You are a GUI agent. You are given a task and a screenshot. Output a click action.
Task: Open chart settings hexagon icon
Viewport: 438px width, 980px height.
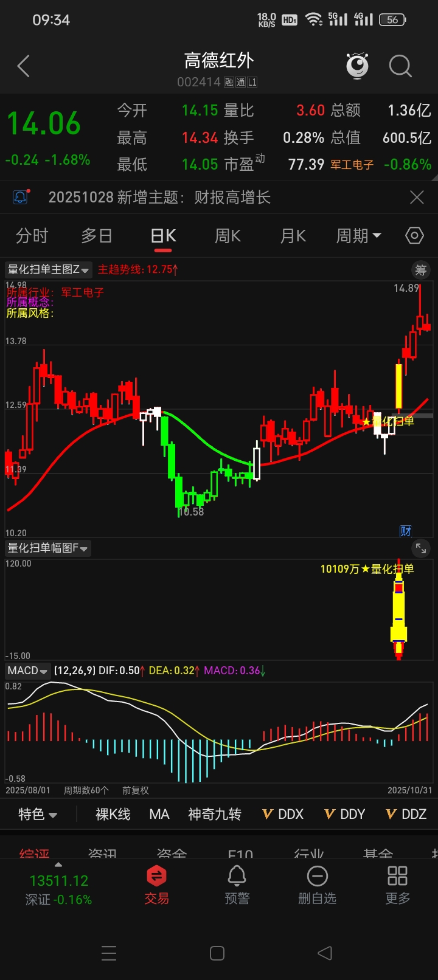pyautogui.click(x=414, y=235)
